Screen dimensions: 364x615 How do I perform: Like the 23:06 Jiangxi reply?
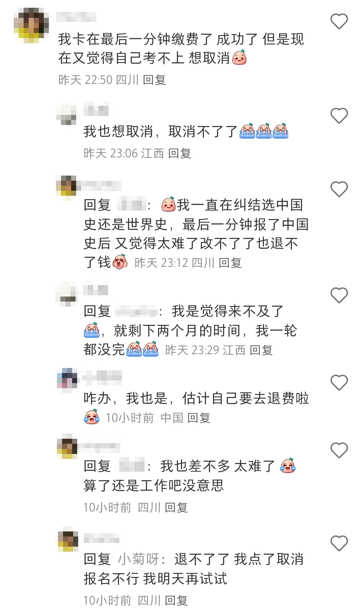tap(339, 116)
